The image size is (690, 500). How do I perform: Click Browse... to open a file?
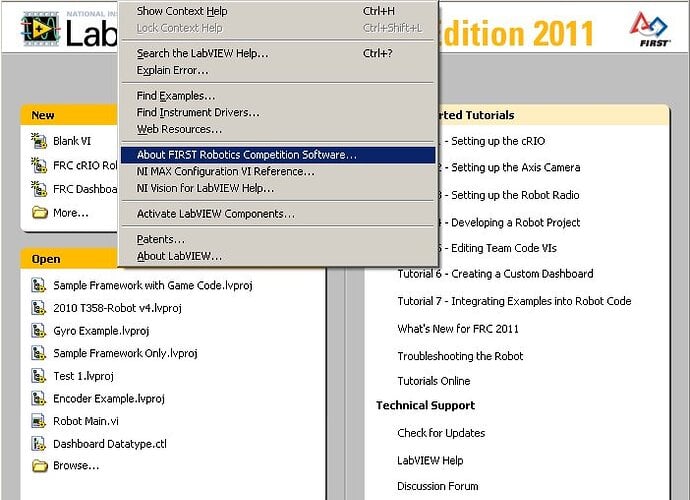76,465
